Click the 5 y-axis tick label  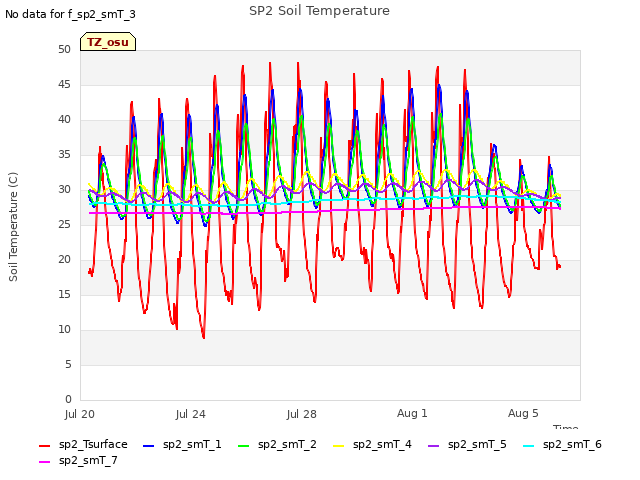point(68,364)
